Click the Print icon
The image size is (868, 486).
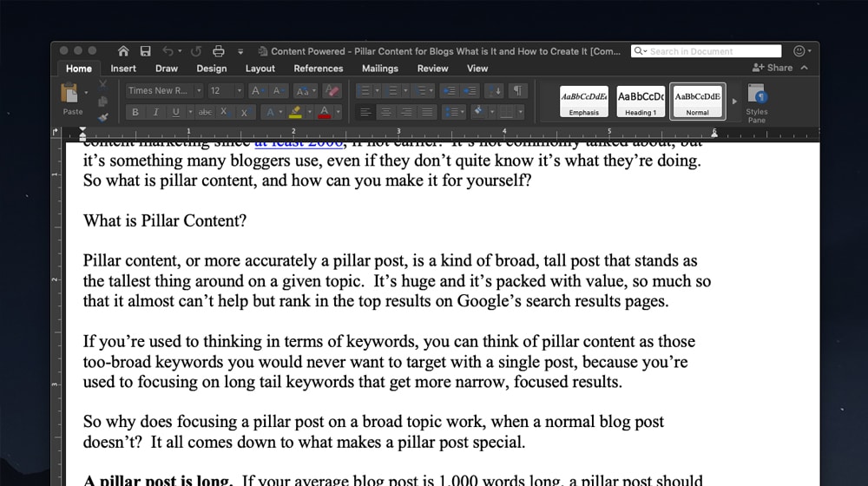tap(219, 51)
